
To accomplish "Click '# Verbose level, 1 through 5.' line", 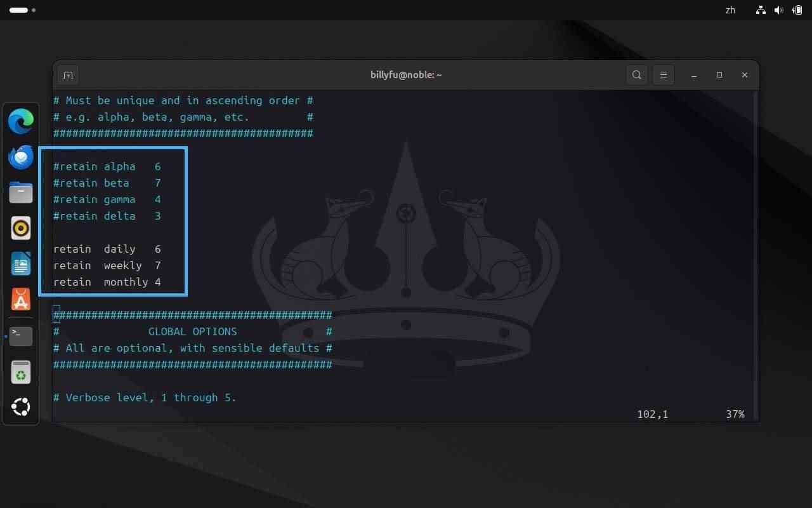I will click(145, 398).
